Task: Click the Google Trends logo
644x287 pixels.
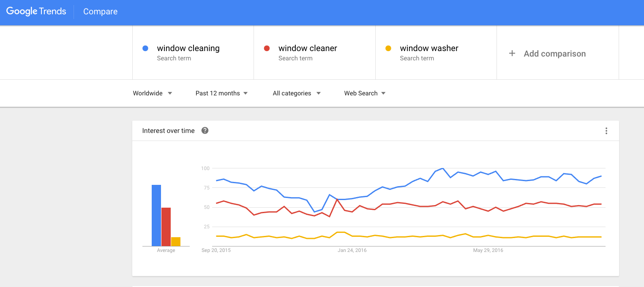Action: pos(36,12)
